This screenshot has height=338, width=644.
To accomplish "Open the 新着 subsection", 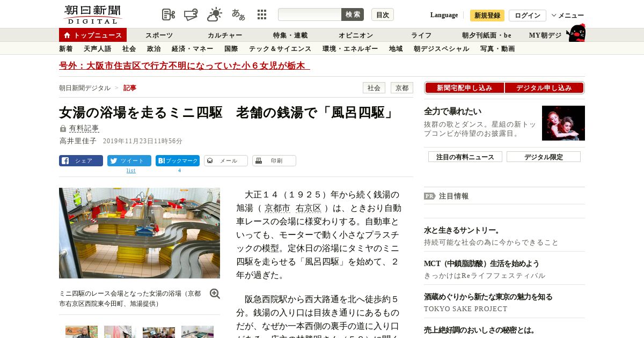I will click(65, 49).
